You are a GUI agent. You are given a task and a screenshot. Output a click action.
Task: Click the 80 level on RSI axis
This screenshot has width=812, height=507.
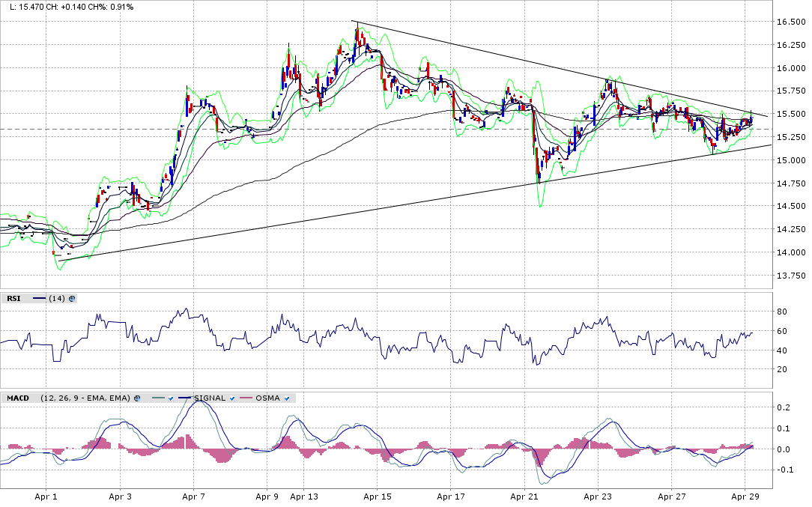781,312
